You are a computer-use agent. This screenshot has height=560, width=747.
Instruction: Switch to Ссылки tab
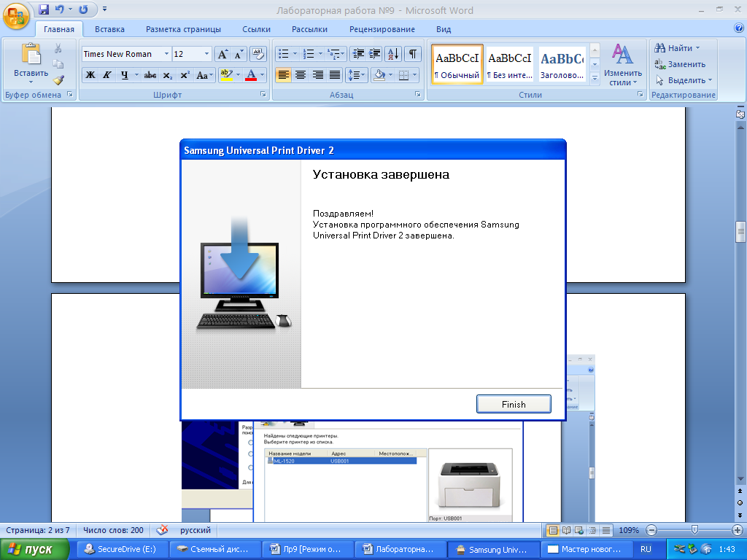[256, 29]
